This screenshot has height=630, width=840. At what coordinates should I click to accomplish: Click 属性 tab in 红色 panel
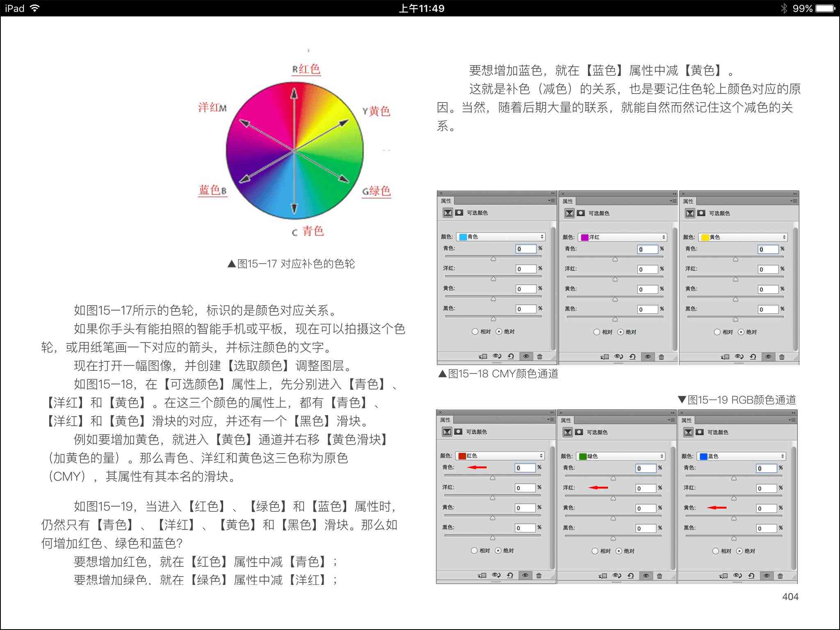pyautogui.click(x=445, y=420)
